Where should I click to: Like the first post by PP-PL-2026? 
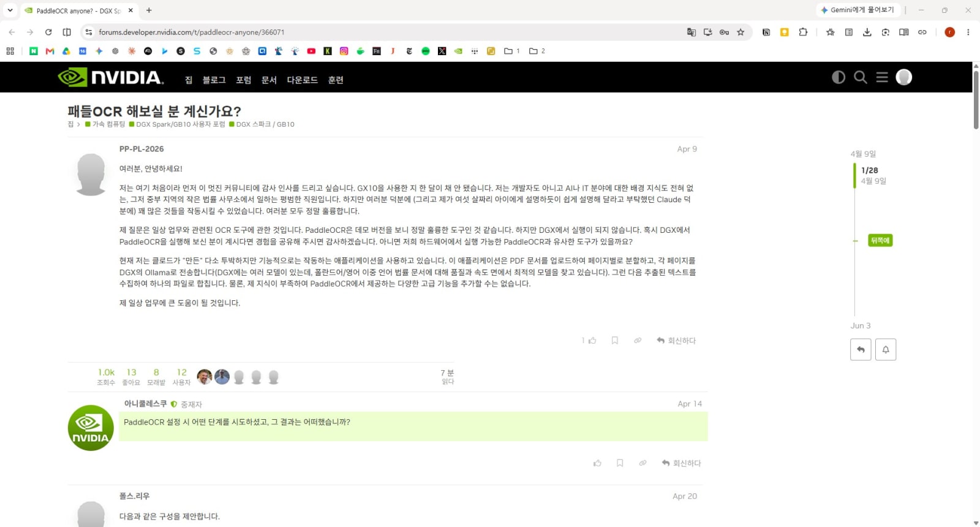pos(592,341)
